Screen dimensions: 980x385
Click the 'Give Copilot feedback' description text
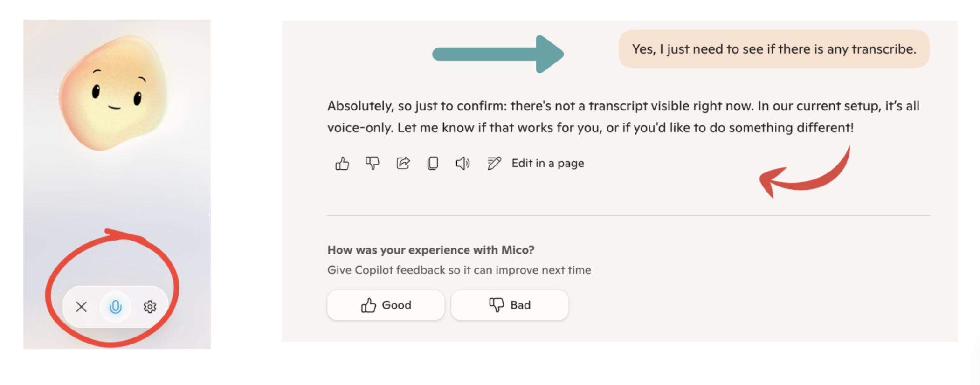(459, 270)
